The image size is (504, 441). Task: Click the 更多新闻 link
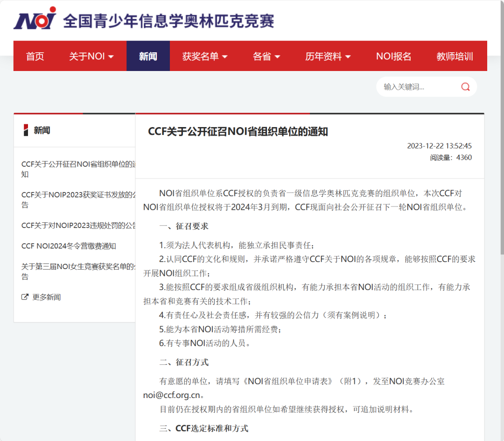click(47, 297)
